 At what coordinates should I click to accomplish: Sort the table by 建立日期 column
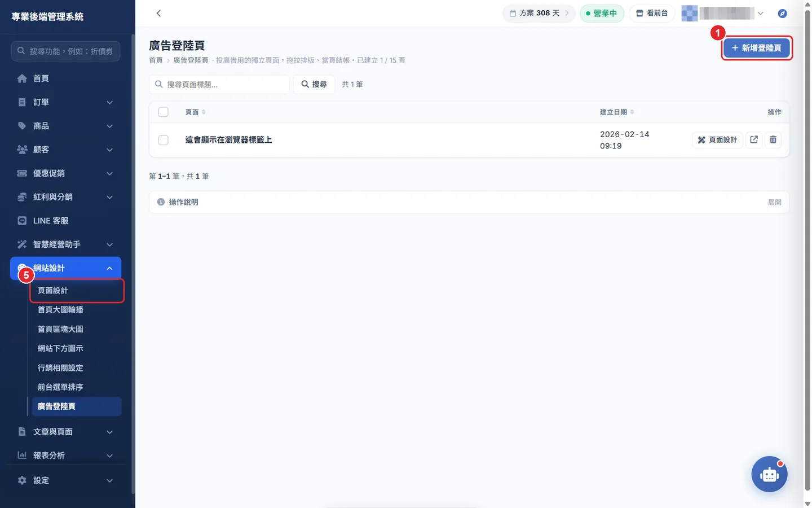617,112
